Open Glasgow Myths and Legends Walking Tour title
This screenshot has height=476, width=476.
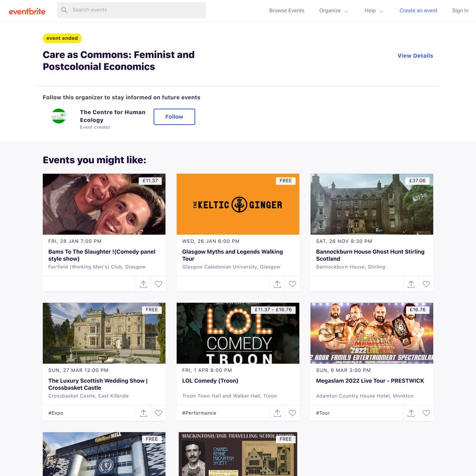[233, 255]
